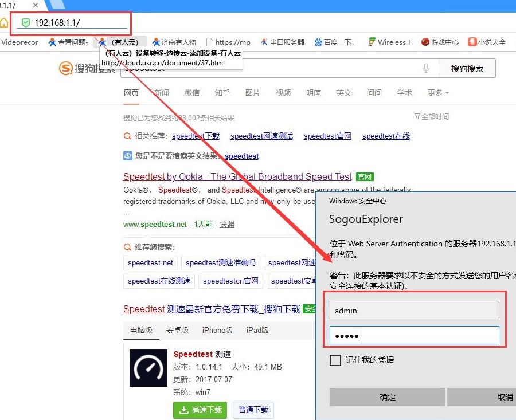Click 确定 to confirm login
516x420 pixels.
point(387,397)
